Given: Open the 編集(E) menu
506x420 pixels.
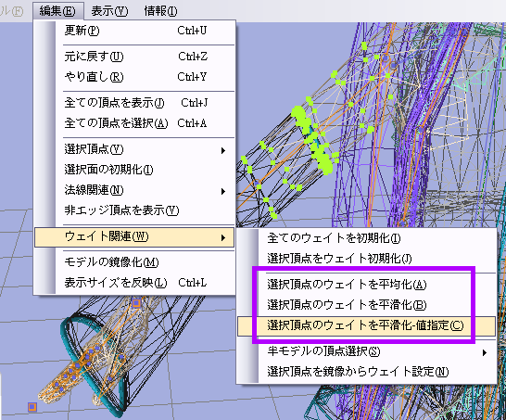Looking at the screenshot, I should pyautogui.click(x=58, y=11).
